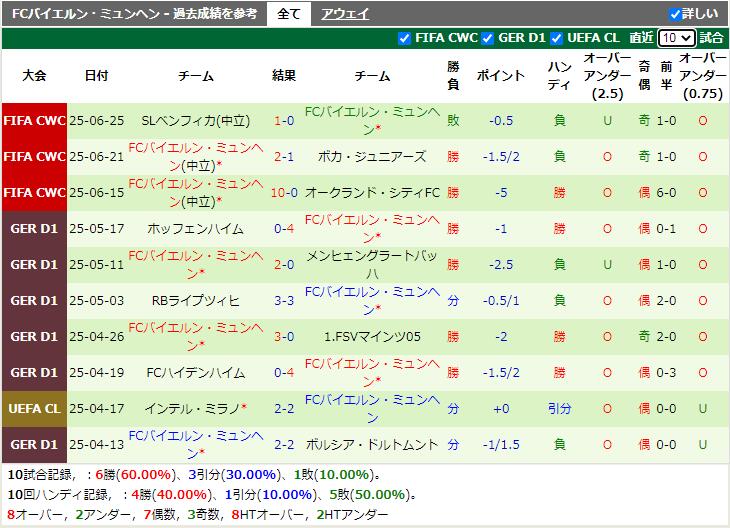
Task: Click the handicap point +0
Action: pos(501,408)
